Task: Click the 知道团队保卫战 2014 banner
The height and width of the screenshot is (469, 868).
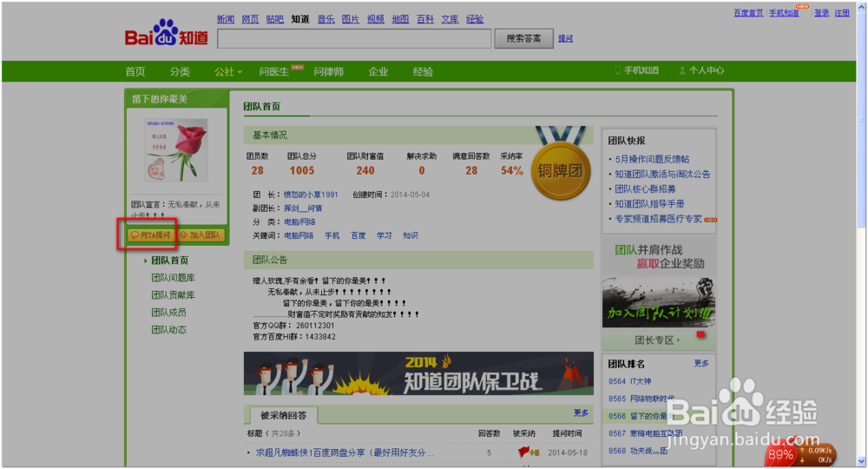Action: tap(418, 373)
